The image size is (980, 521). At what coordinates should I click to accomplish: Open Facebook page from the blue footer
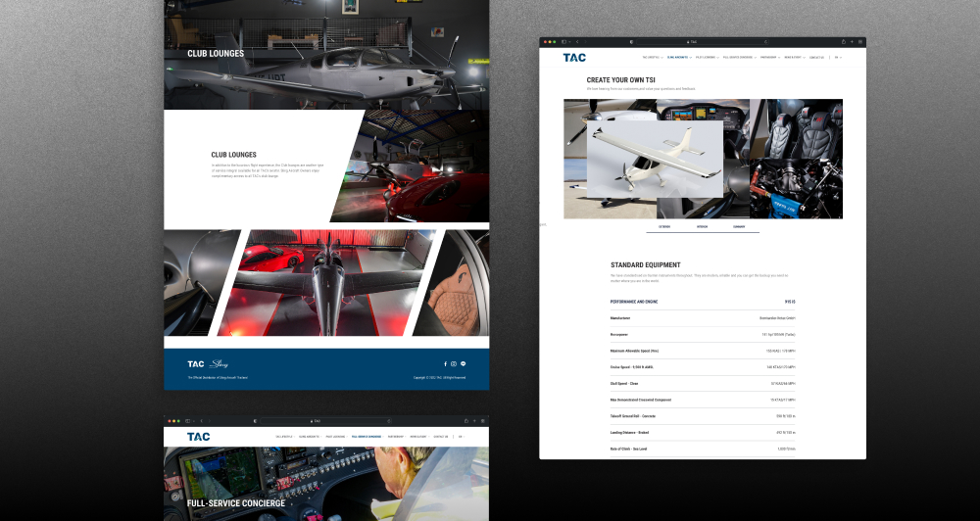pyautogui.click(x=445, y=363)
